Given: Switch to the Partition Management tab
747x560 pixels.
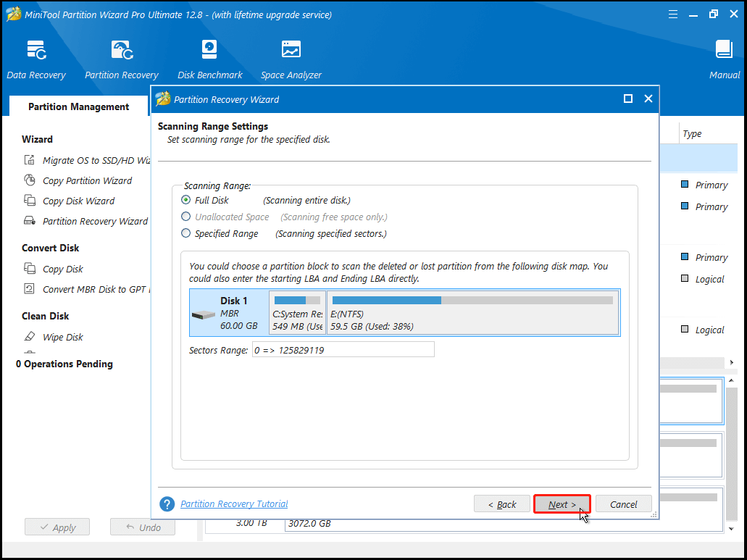Looking at the screenshot, I should click(x=78, y=106).
